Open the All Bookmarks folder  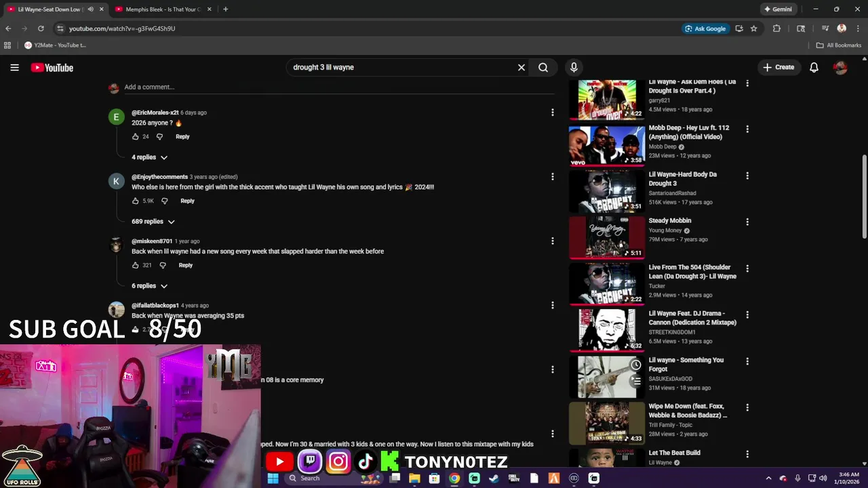pyautogui.click(x=839, y=45)
